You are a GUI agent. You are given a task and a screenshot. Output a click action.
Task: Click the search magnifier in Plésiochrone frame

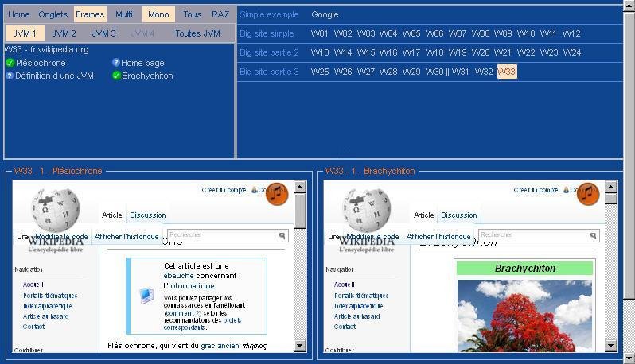(282, 235)
